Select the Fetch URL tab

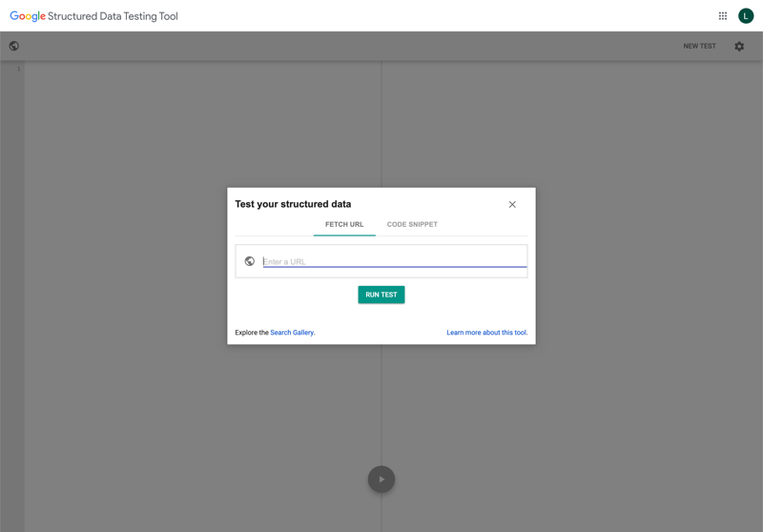344,225
